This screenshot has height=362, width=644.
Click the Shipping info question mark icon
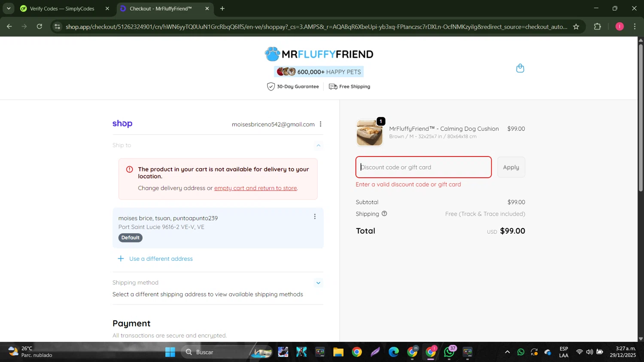click(x=384, y=214)
